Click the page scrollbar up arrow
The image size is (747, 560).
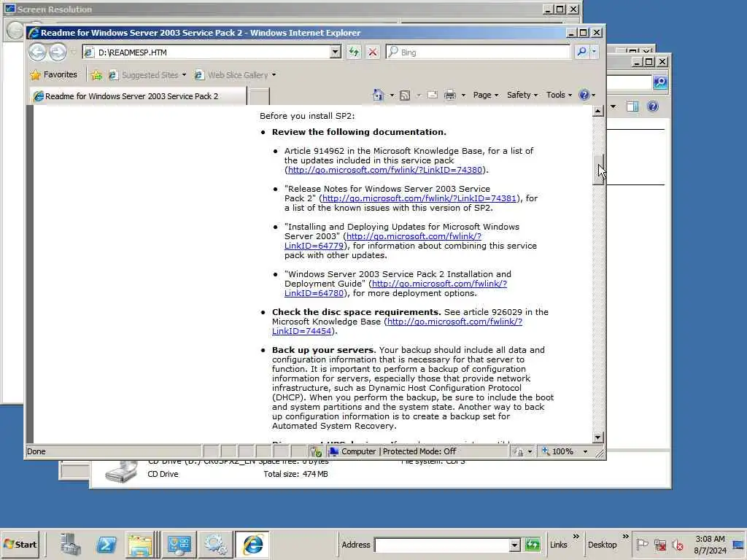click(x=598, y=111)
